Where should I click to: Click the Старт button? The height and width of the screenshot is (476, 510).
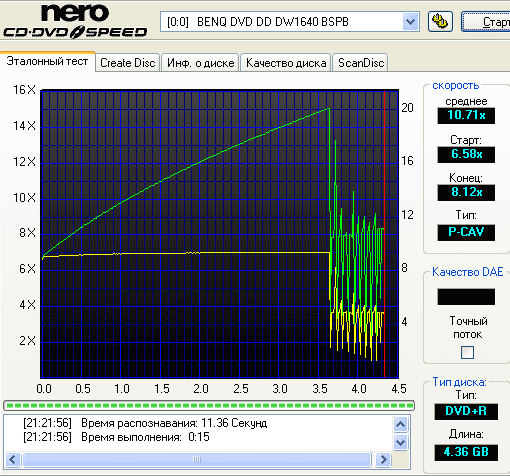pyautogui.click(x=486, y=22)
